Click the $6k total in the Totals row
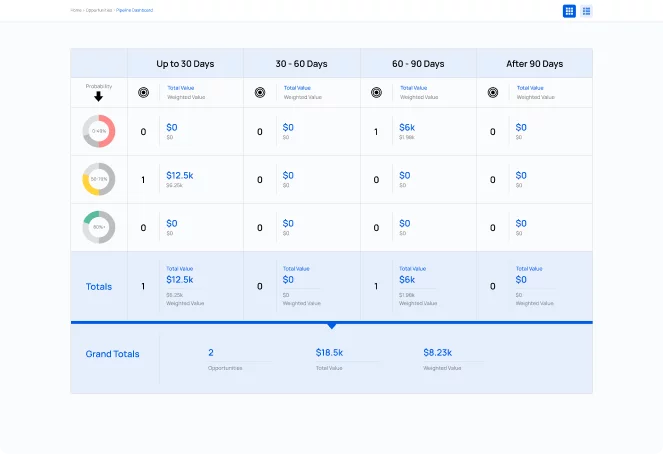 [407, 279]
